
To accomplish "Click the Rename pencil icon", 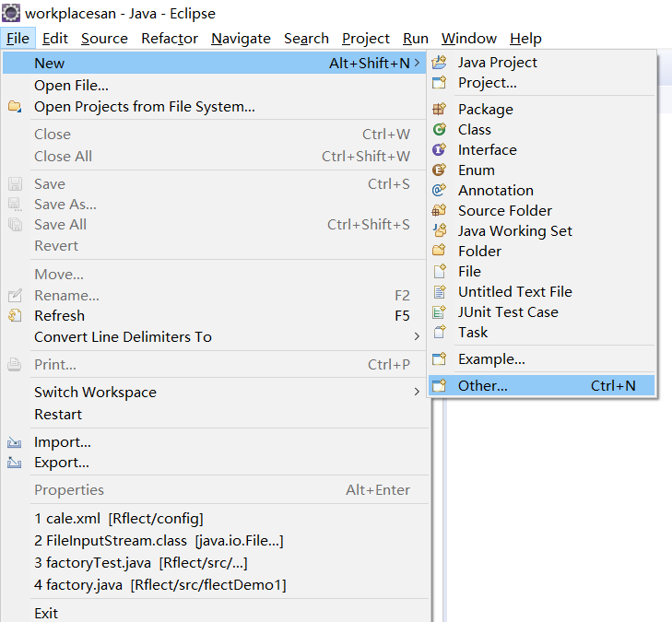I will click(x=15, y=295).
